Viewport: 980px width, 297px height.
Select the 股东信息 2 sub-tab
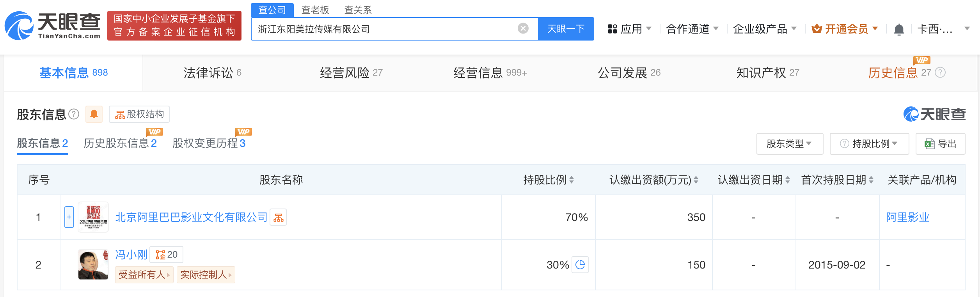click(x=42, y=143)
